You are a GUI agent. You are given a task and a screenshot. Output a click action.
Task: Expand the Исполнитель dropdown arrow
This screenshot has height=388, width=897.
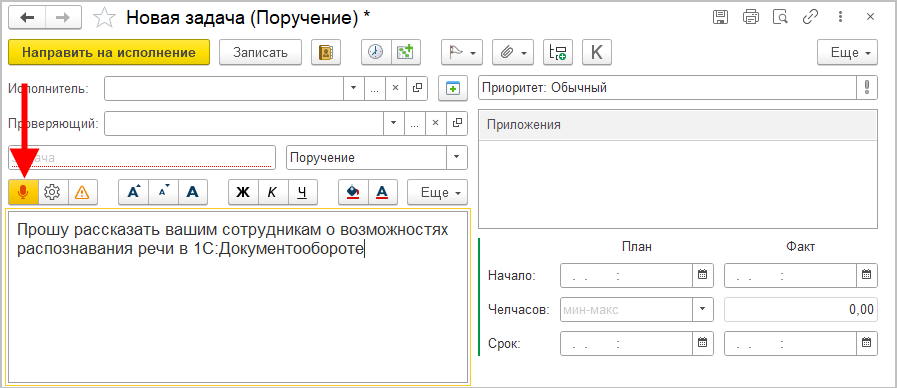[x=353, y=89]
